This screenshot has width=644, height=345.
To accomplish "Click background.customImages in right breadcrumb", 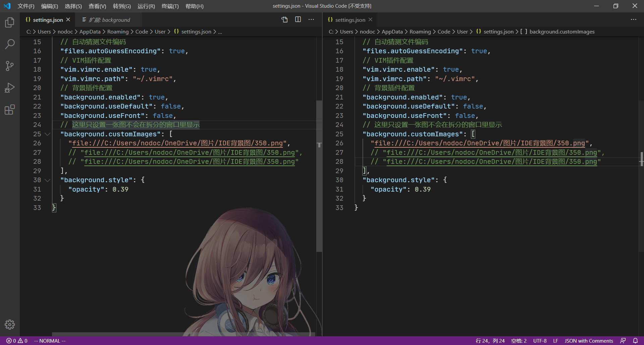I will pyautogui.click(x=562, y=31).
